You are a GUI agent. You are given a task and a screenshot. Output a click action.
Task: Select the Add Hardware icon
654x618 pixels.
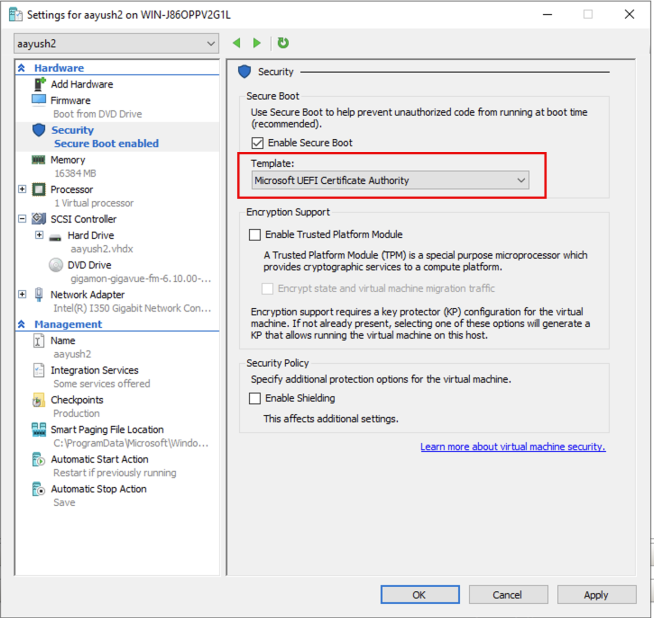tap(39, 85)
